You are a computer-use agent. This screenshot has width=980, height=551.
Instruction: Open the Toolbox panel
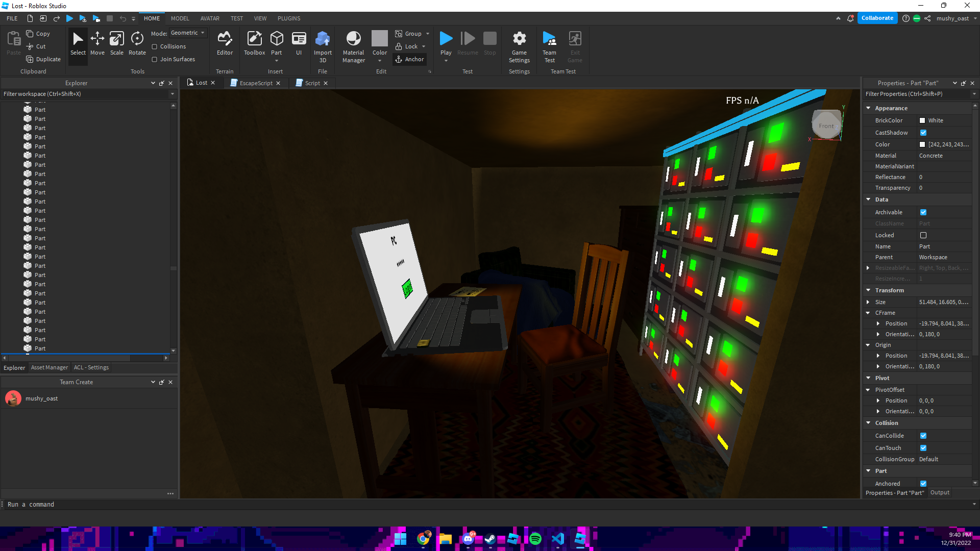click(254, 43)
